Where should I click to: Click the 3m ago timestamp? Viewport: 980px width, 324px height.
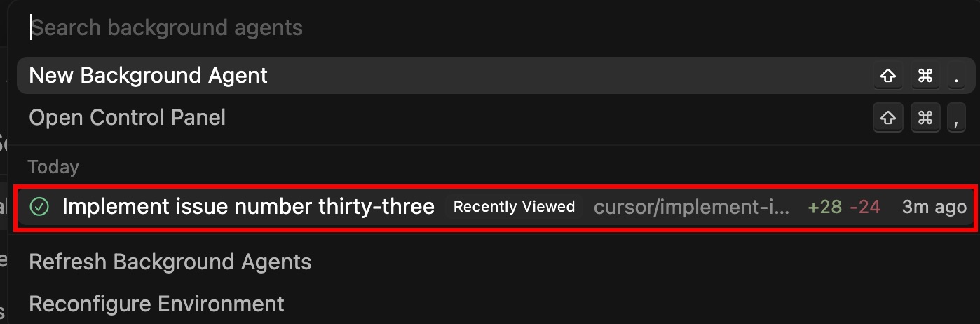(x=934, y=207)
